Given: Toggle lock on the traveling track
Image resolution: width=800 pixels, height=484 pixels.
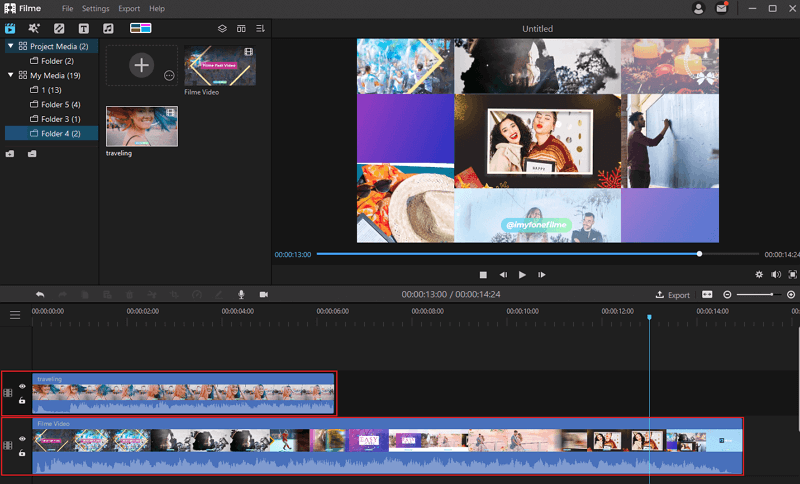Looking at the screenshot, I should tap(22, 400).
